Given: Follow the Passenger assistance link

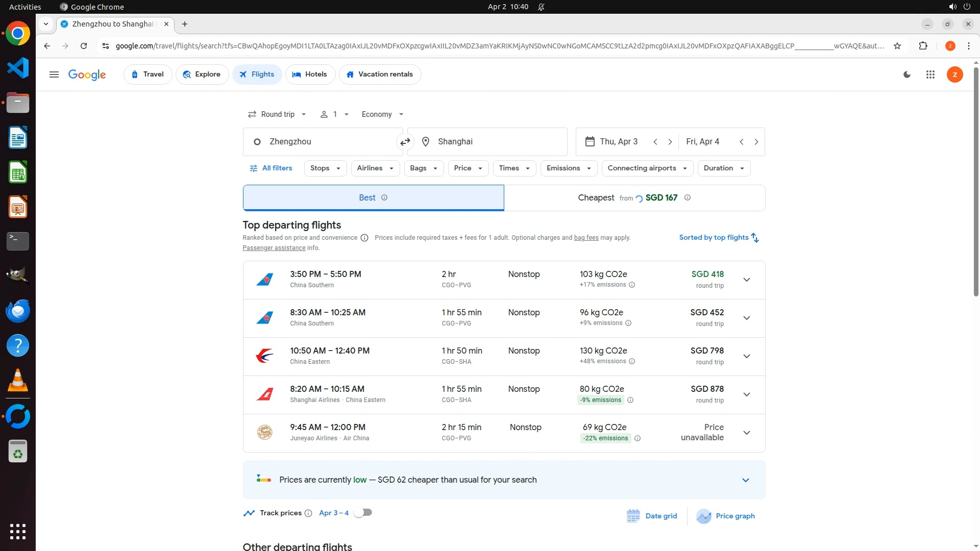Looking at the screenshot, I should [x=274, y=248].
